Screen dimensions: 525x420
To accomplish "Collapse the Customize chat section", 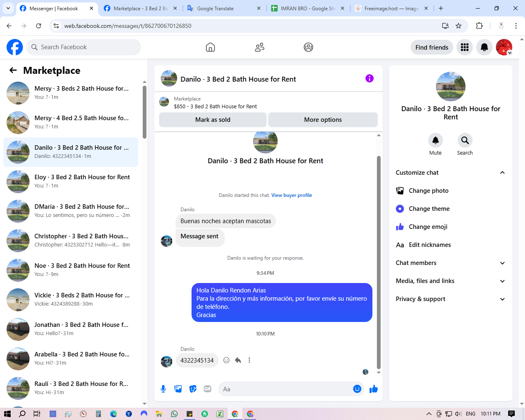I will 502,173.
